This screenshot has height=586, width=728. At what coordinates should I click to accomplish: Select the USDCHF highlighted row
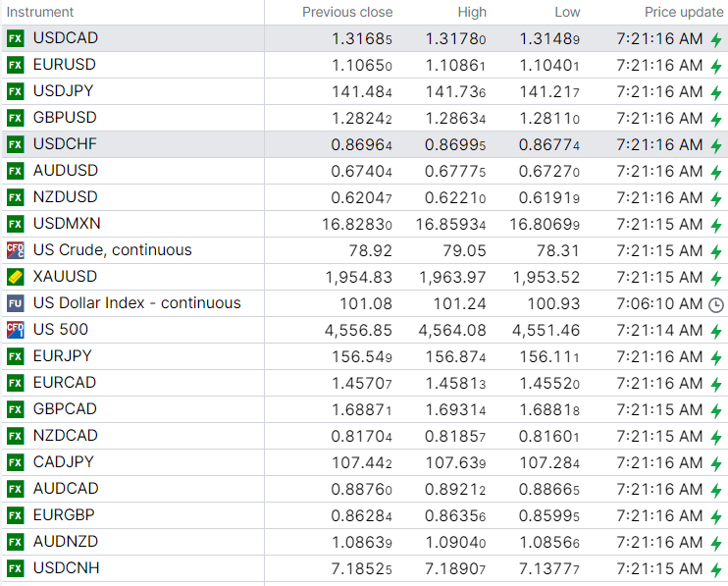(65, 144)
